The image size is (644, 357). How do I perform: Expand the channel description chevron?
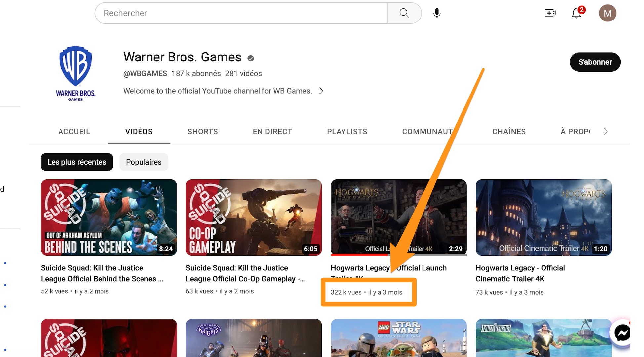click(321, 91)
